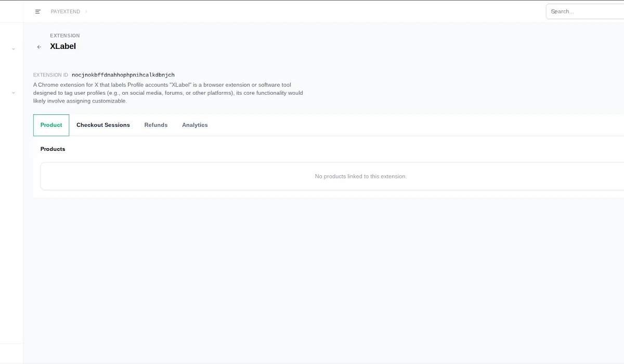Click the XLabel extension title
Image resolution: width=624 pixels, height=364 pixels.
pos(63,46)
